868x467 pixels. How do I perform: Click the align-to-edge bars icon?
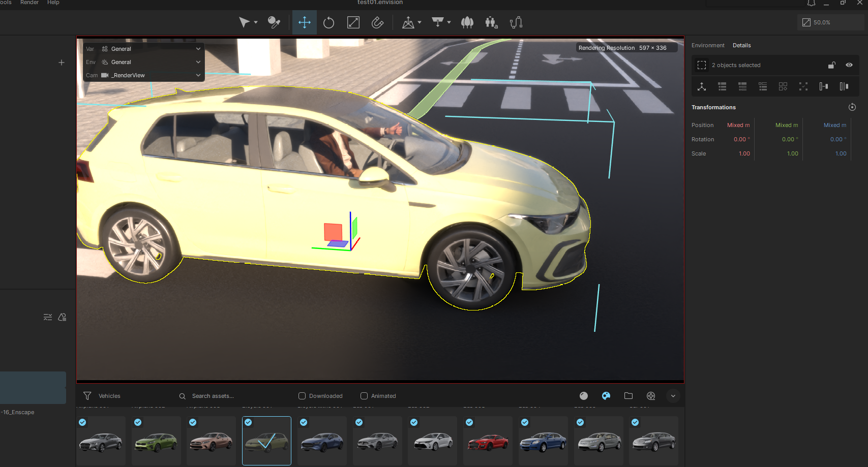(844, 86)
